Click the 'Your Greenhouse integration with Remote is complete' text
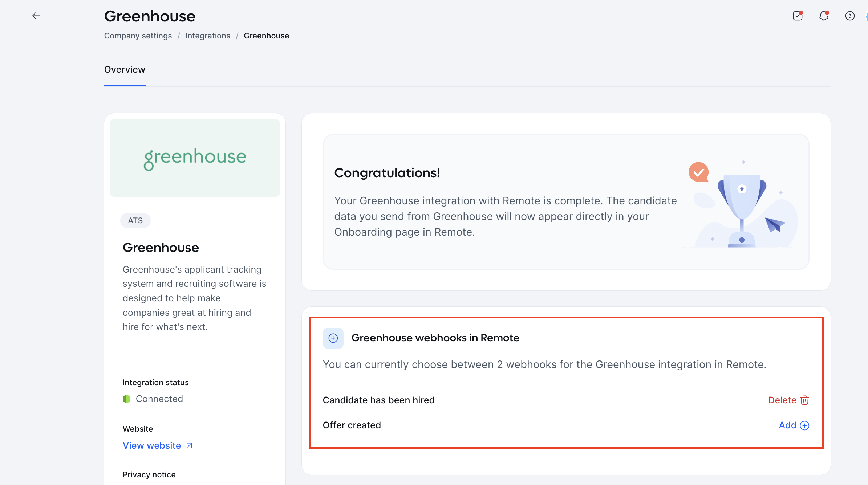 pos(506,216)
